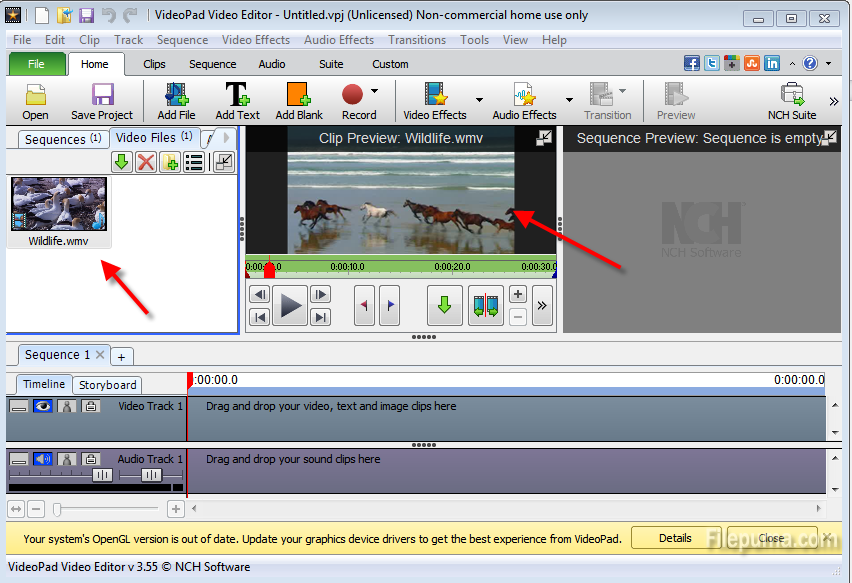
Task: Click the Details button in the notification bar
Action: [x=675, y=538]
